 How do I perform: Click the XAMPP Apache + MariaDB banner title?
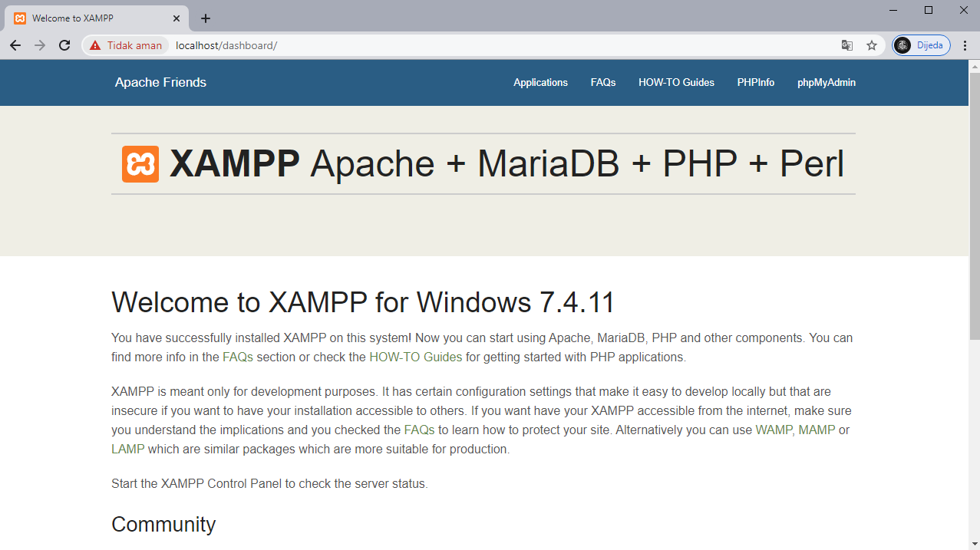click(x=506, y=164)
